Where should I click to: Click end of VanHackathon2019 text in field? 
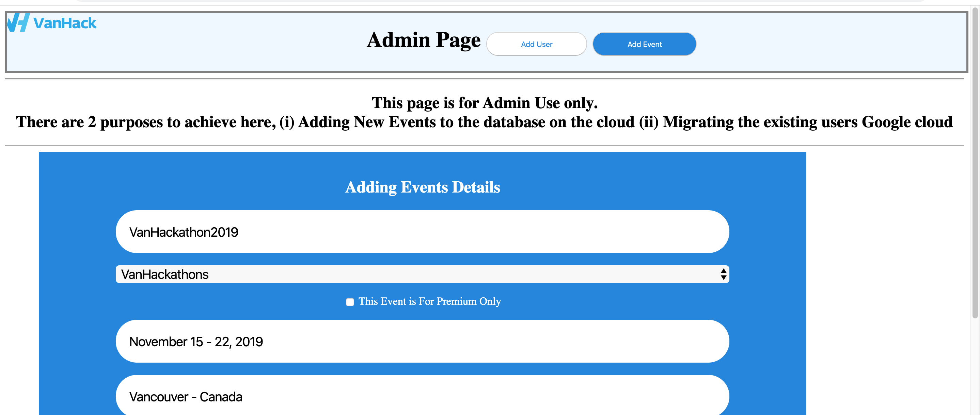tap(239, 232)
